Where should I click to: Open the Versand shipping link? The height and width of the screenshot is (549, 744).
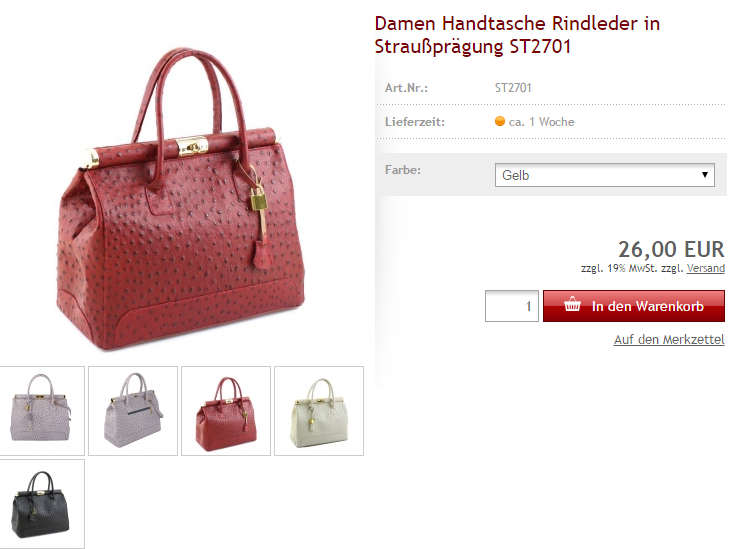[x=706, y=268]
